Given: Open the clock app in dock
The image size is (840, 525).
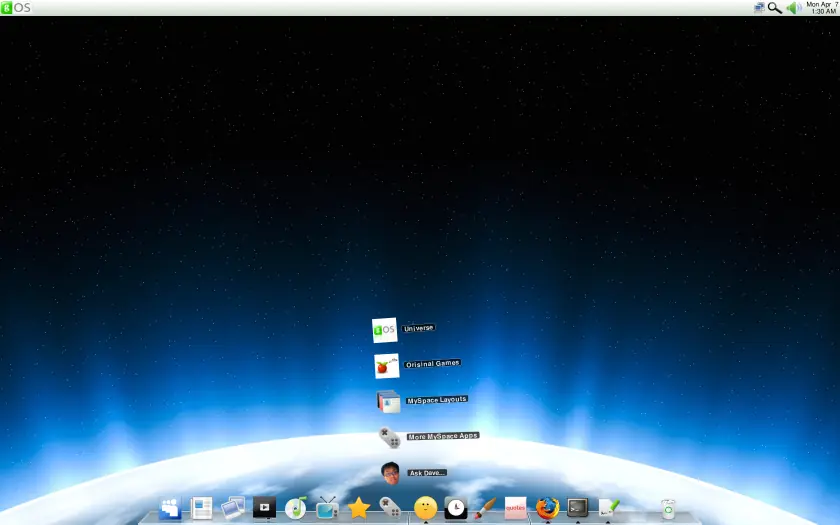Looking at the screenshot, I should [x=456, y=508].
